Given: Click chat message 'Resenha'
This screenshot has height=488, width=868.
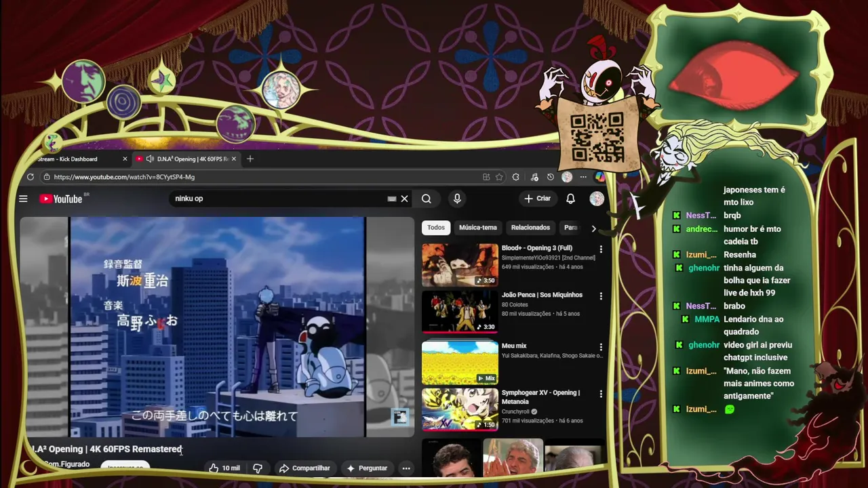Looking at the screenshot, I should pyautogui.click(x=740, y=255).
